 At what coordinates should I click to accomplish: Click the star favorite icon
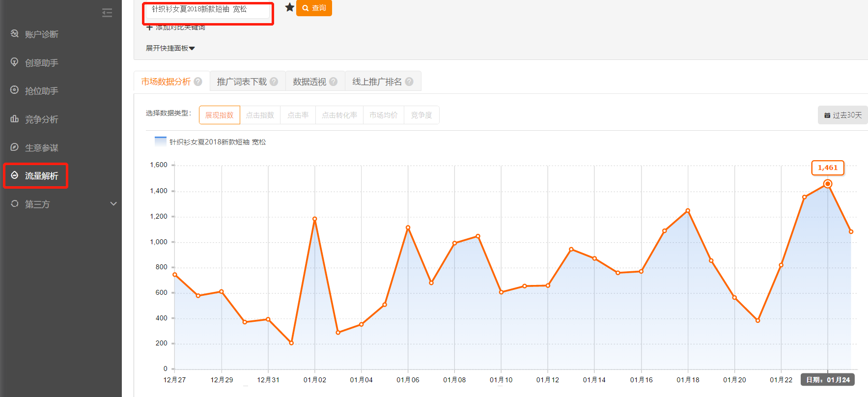tap(290, 7)
